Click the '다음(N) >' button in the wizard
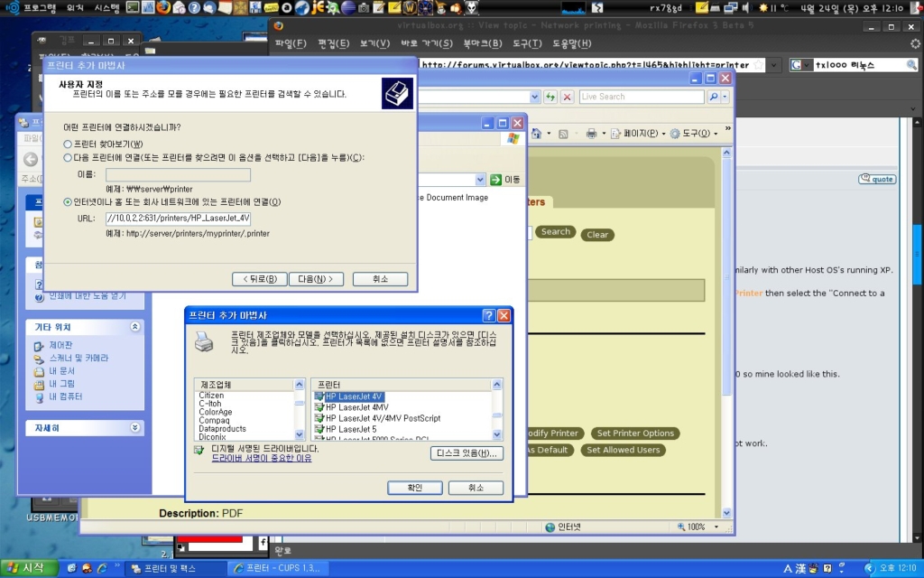Image resolution: width=924 pixels, height=578 pixels. click(316, 279)
